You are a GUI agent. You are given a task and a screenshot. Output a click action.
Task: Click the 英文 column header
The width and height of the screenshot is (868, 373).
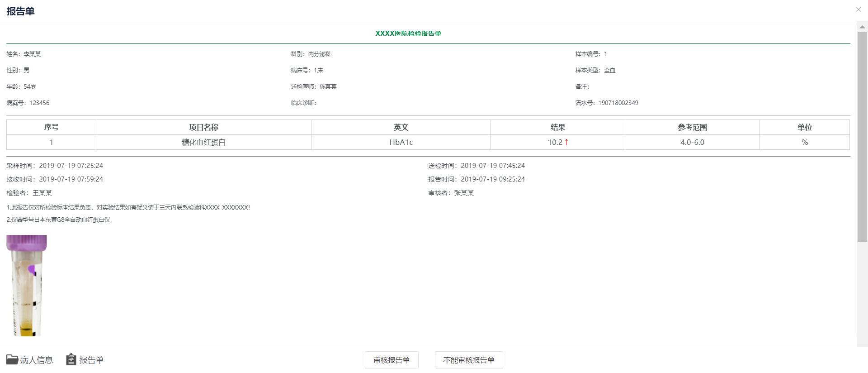pos(401,127)
